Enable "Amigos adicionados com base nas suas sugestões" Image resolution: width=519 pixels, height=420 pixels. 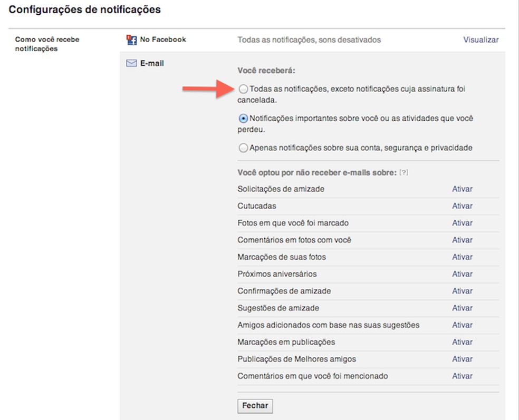pos(462,325)
